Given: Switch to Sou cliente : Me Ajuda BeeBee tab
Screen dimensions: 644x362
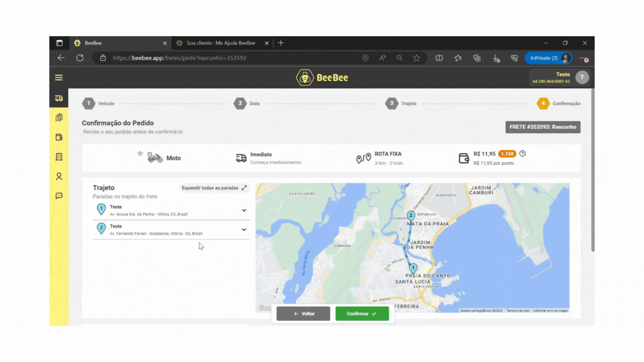Looking at the screenshot, I should (x=221, y=43).
